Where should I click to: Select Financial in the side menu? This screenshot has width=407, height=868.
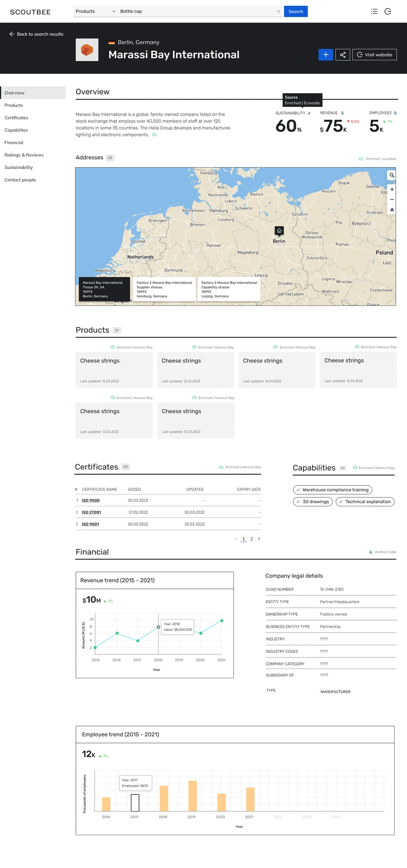click(x=14, y=142)
